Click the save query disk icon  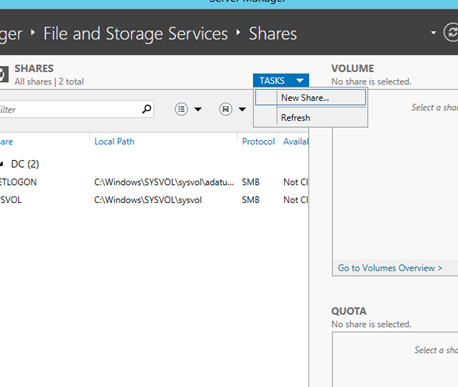pos(226,109)
